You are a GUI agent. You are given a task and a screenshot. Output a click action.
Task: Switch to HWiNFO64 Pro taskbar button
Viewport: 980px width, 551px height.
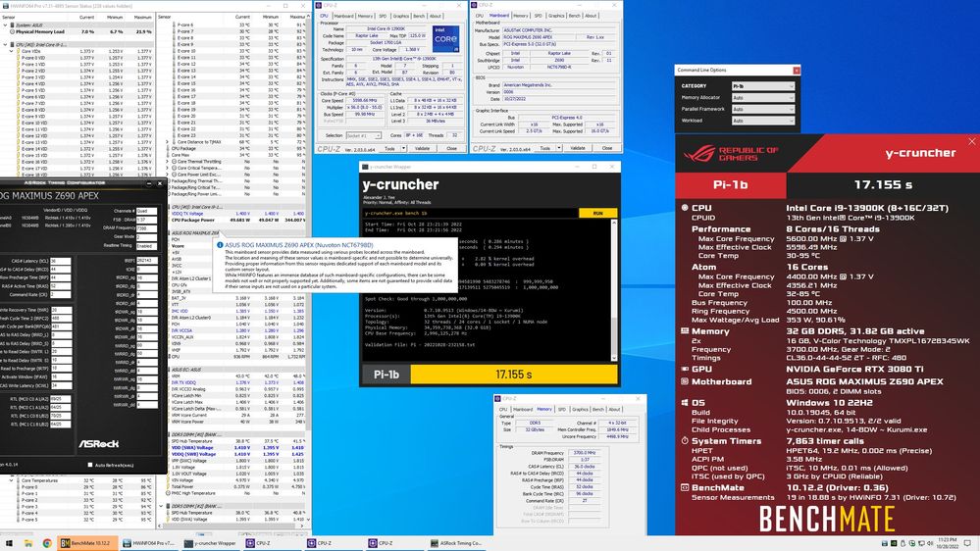pos(149,543)
